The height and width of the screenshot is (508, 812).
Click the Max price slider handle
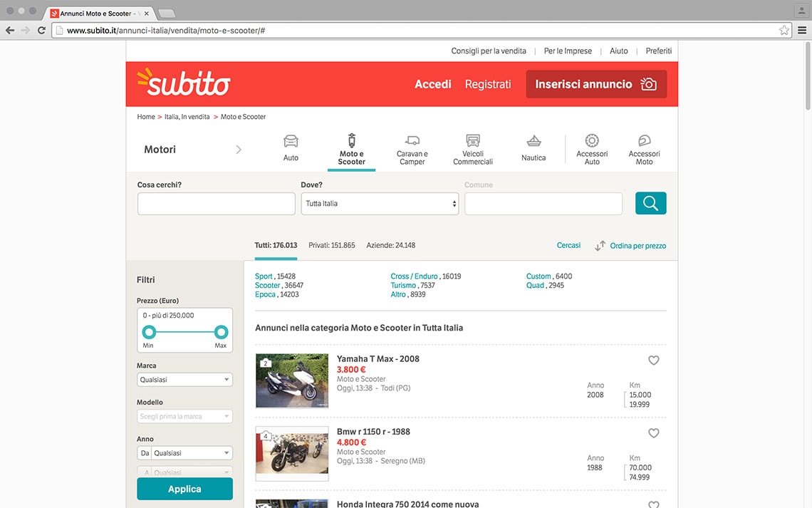click(x=221, y=332)
